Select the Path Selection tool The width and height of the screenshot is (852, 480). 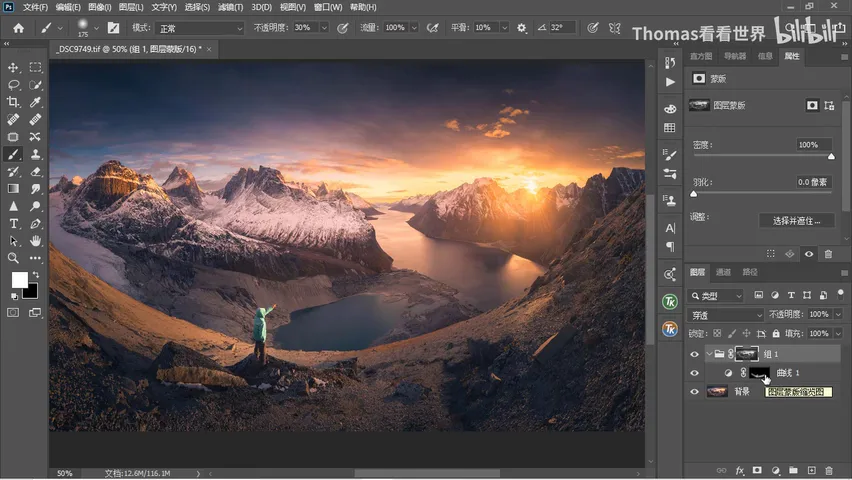click(x=13, y=241)
